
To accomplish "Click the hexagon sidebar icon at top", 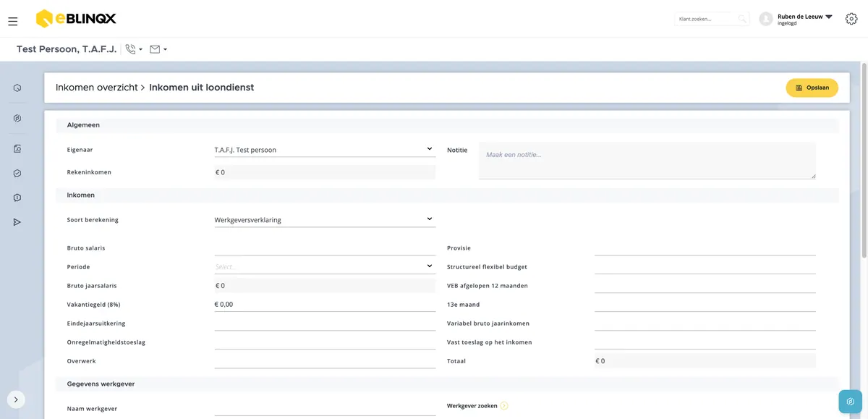I will (x=17, y=88).
